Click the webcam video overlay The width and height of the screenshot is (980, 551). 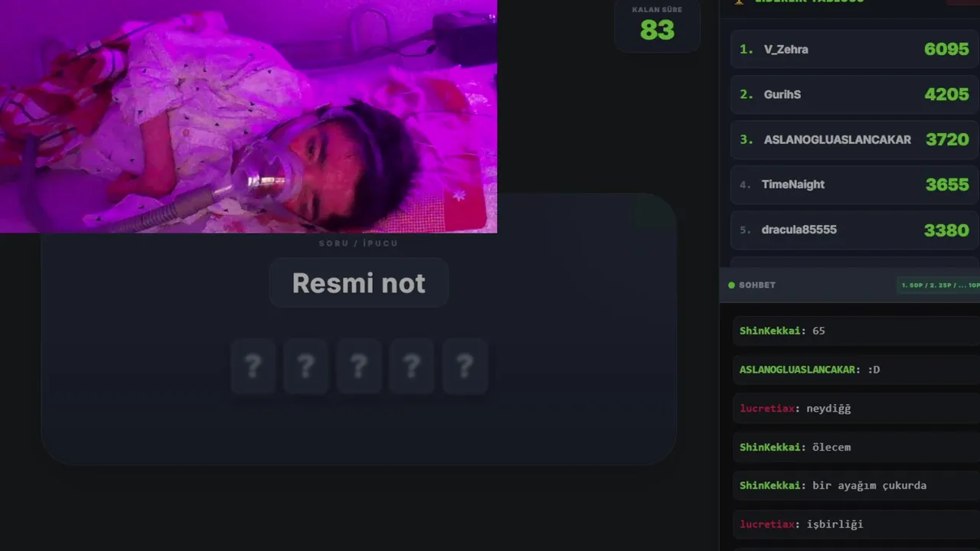pyautogui.click(x=248, y=116)
